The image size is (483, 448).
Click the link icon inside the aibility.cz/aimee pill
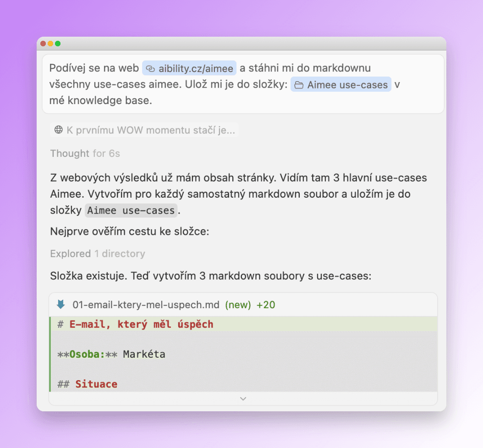point(152,68)
